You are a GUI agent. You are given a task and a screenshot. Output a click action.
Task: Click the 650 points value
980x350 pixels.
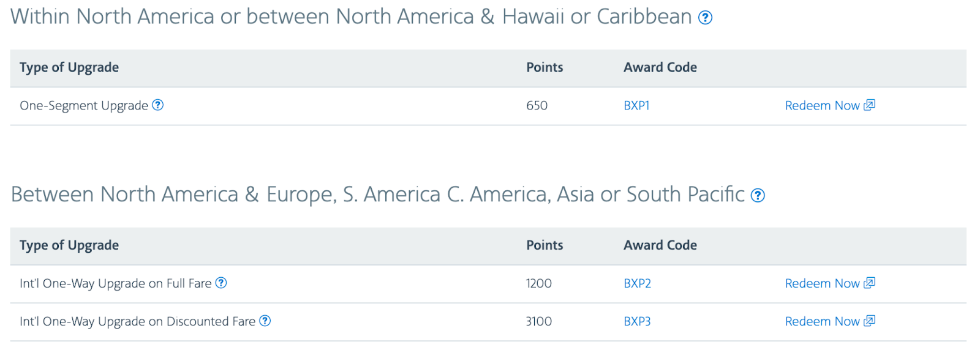point(537,106)
